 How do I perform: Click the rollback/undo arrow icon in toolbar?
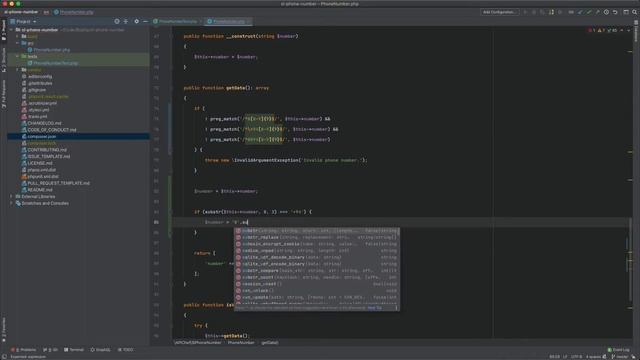(x=615, y=12)
